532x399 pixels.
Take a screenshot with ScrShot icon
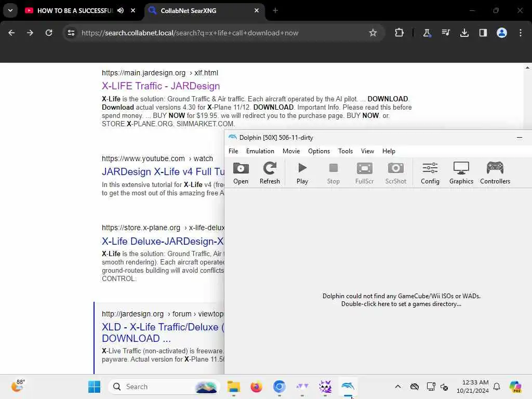tap(395, 173)
